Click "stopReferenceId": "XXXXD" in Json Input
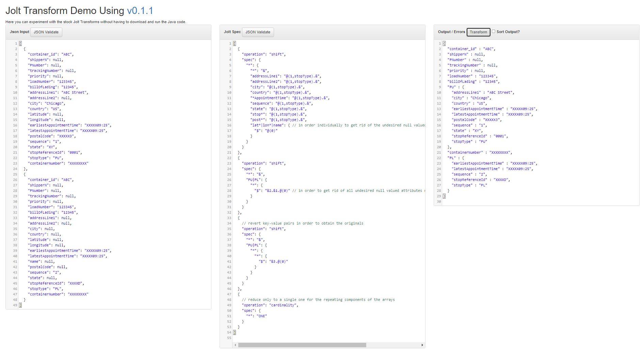 [56, 283]
